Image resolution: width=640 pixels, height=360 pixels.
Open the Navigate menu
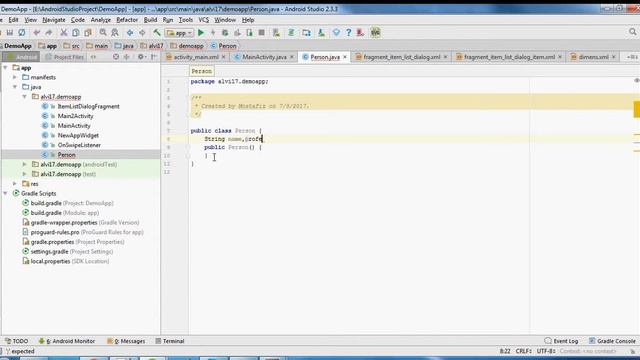pyautogui.click(x=53, y=20)
